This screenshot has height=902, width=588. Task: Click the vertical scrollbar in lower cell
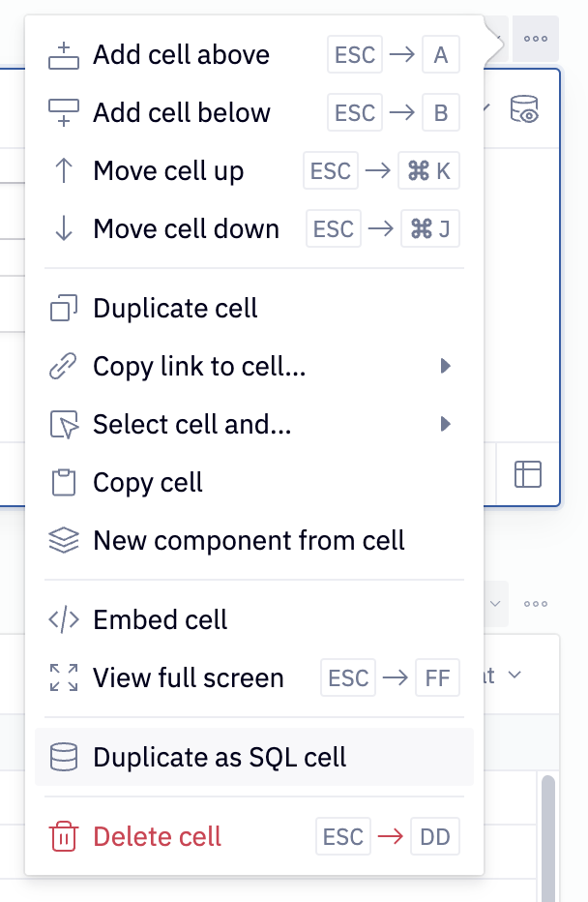pyautogui.click(x=547, y=832)
